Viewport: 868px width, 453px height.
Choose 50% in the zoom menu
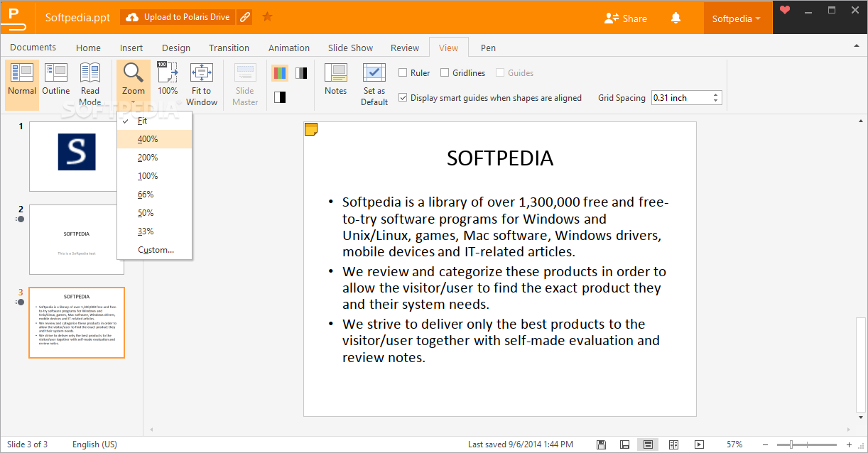[x=155, y=213]
